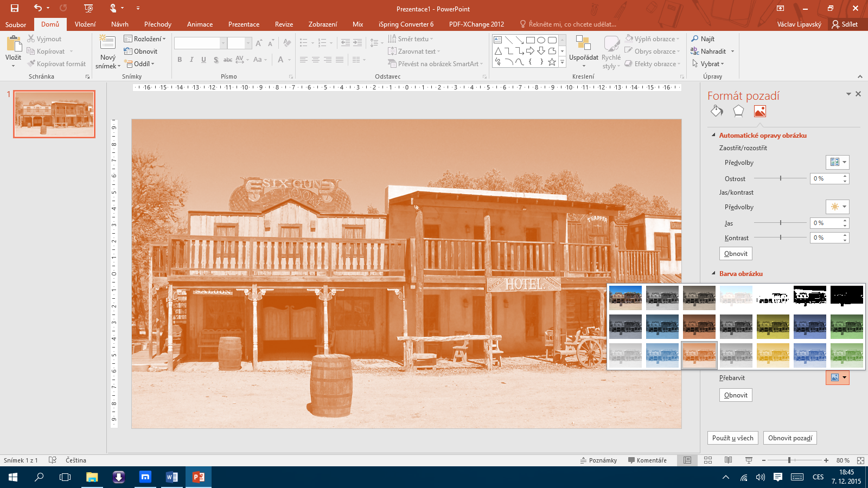Fit slide to current window

pos(860,460)
